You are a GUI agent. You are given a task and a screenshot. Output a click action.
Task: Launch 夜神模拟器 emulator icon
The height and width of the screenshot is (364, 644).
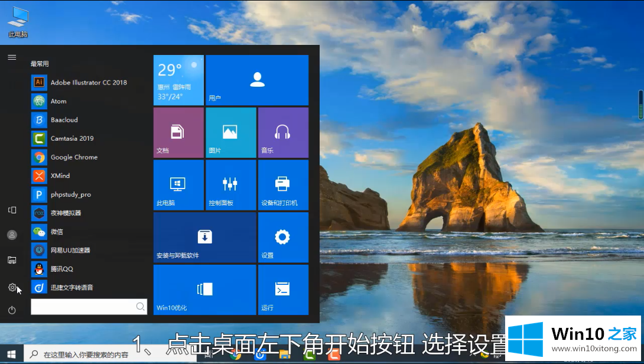coord(39,213)
